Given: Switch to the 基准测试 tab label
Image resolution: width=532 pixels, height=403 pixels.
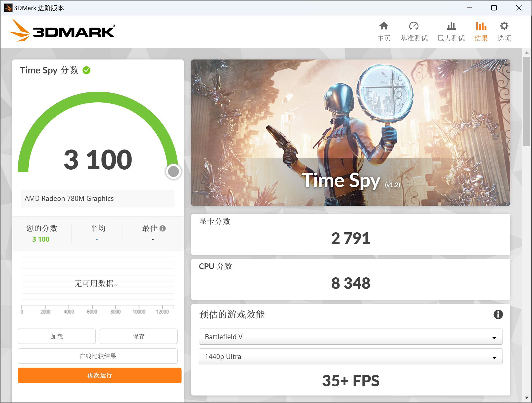Looking at the screenshot, I should 414,38.
